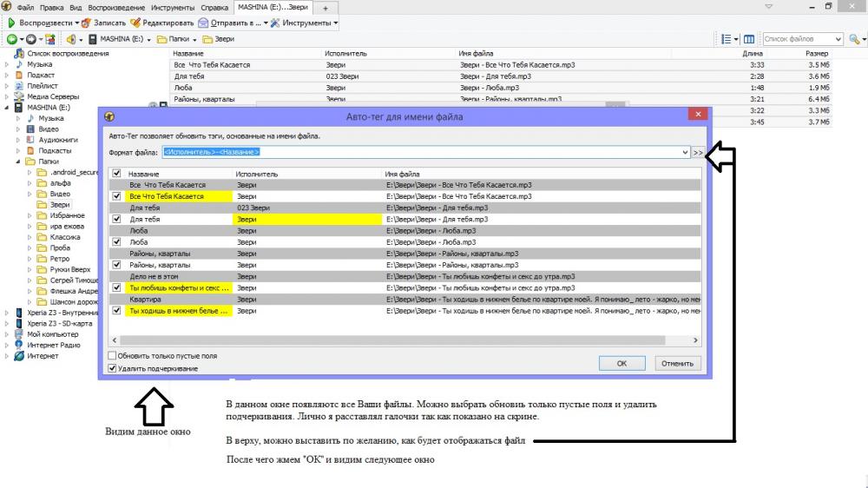
Task: Click the scrollbar left arrow in dialog
Action: [x=115, y=340]
